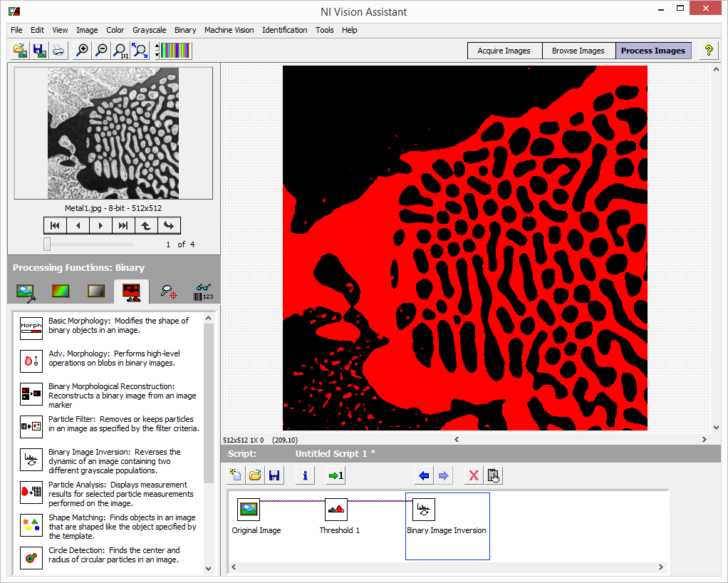Viewport: 728px width, 583px height.
Task: Switch to Acquire Images mode
Action: [504, 51]
